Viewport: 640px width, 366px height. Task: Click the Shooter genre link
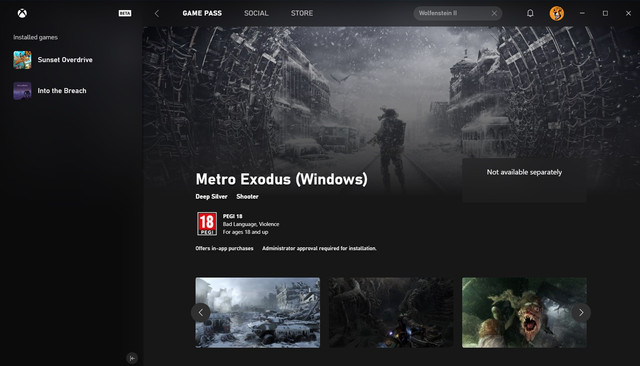pyautogui.click(x=247, y=197)
